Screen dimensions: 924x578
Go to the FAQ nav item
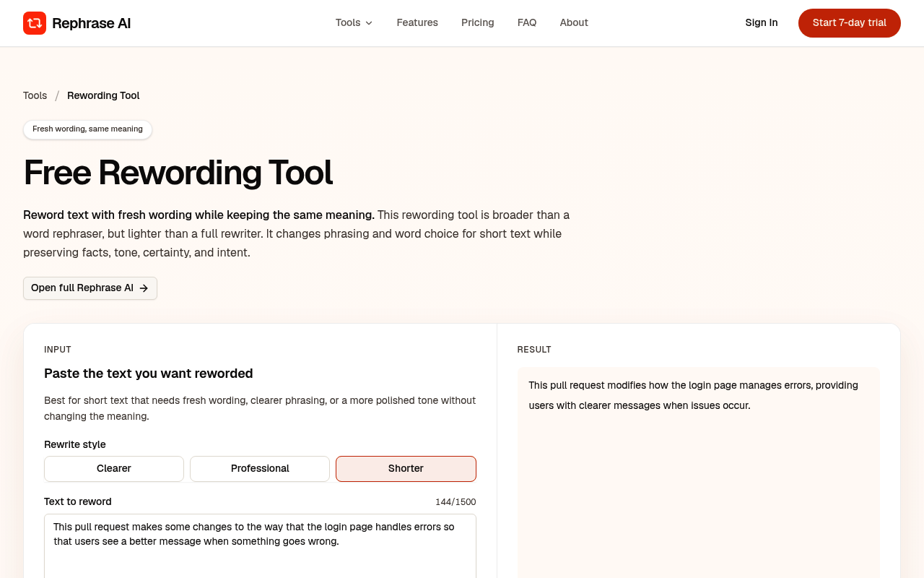click(527, 22)
